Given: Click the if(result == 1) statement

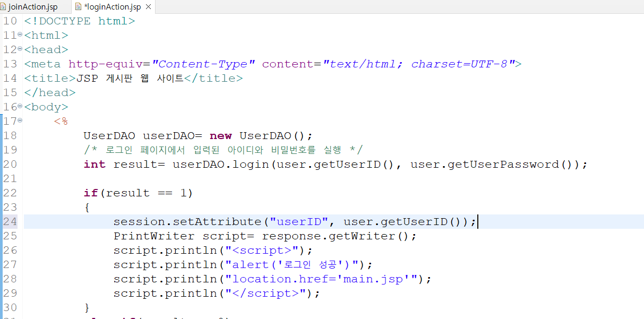Looking at the screenshot, I should (x=138, y=193).
